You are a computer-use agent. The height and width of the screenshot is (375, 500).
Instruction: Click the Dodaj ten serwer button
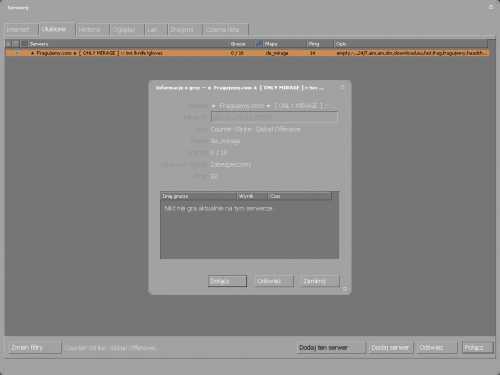pos(331,348)
